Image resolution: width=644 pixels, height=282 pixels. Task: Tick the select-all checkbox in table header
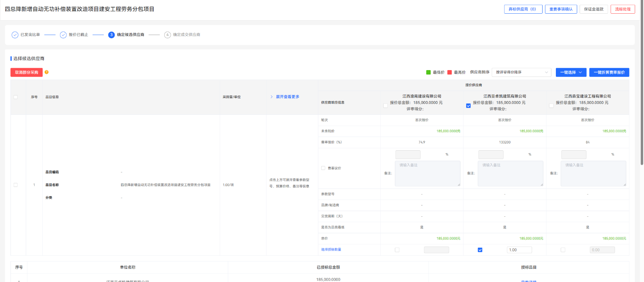click(16, 97)
